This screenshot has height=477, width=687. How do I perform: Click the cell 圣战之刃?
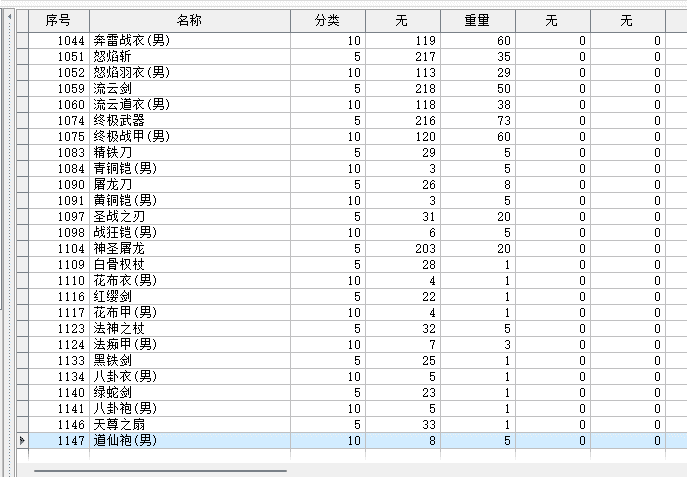(x=190, y=217)
